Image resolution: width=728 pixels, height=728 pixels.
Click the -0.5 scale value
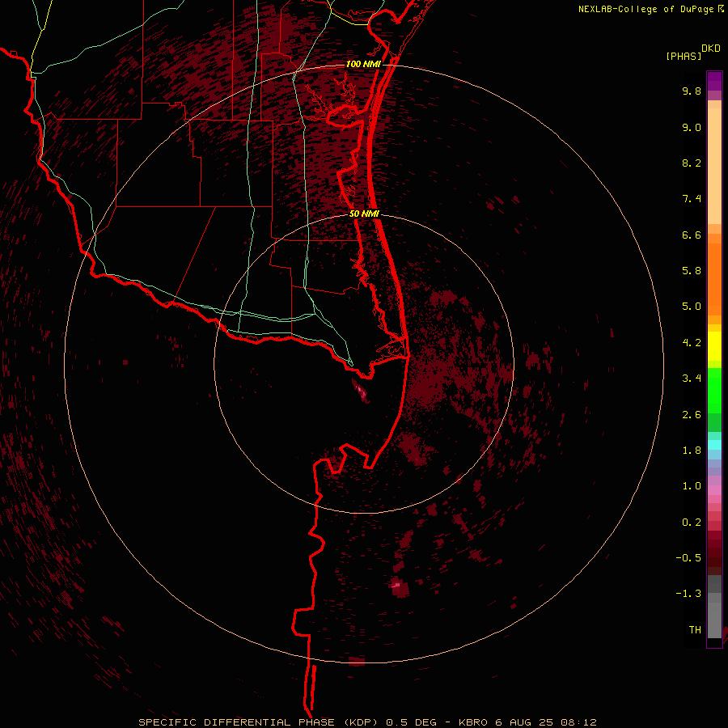point(688,557)
